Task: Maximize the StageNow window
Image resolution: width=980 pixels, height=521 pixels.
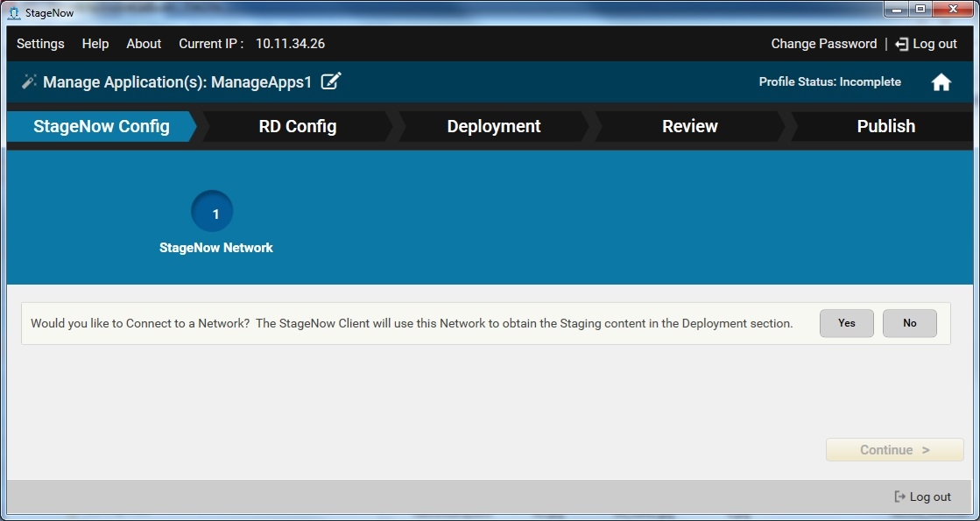Action: coord(920,10)
